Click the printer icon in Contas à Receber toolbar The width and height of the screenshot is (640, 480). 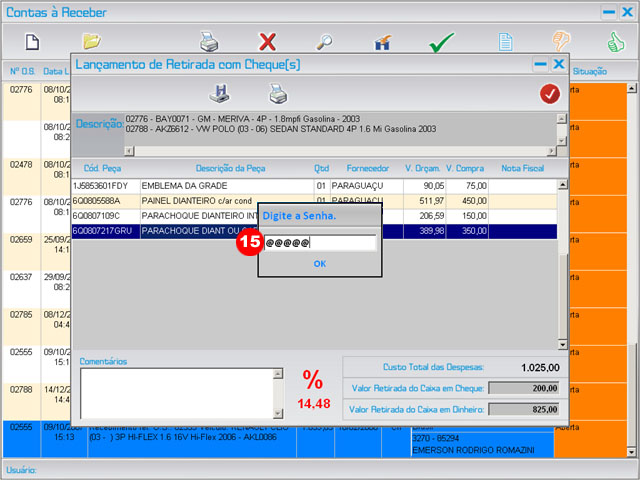click(209, 41)
